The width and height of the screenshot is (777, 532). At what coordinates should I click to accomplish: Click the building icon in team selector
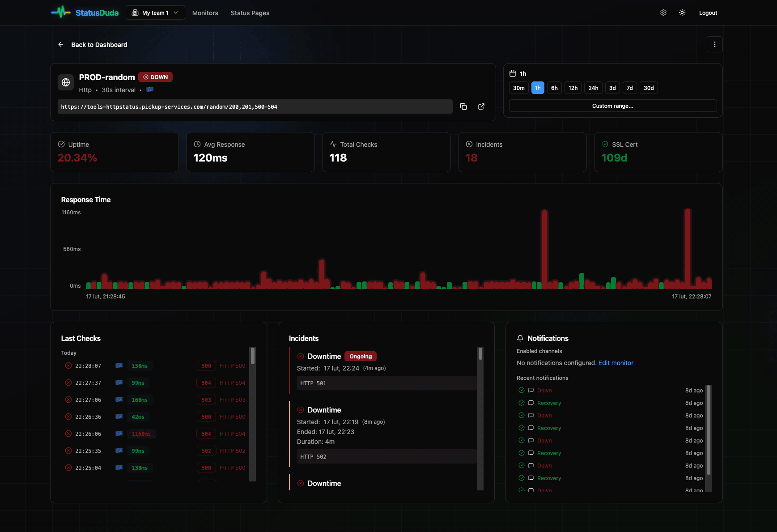pos(135,12)
